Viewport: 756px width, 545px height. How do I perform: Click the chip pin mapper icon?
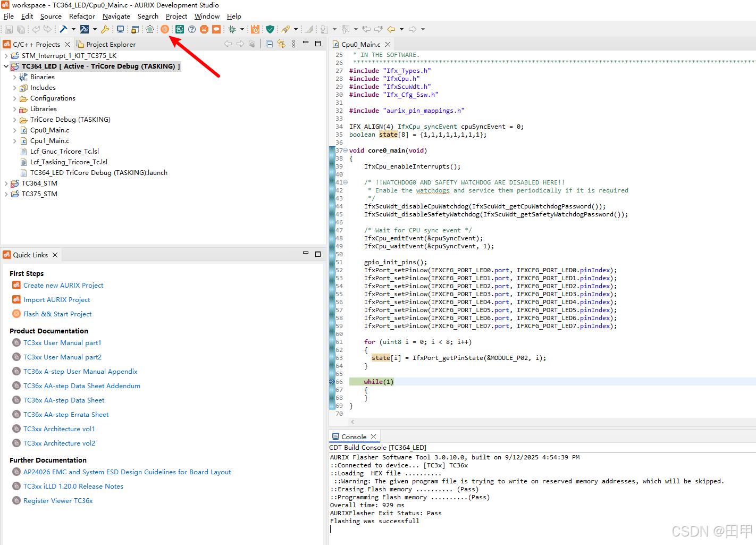pos(135,29)
